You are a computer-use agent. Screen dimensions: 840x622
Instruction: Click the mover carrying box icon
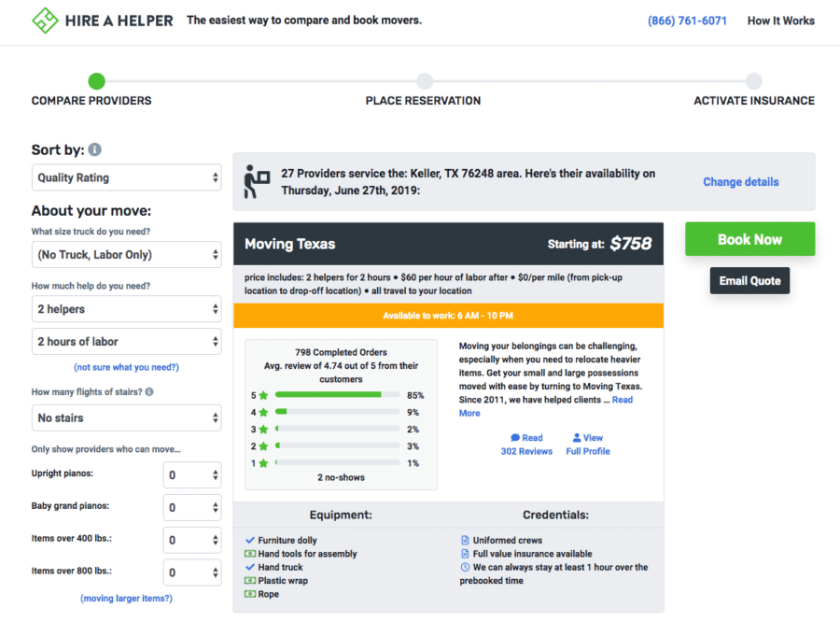pos(257,181)
